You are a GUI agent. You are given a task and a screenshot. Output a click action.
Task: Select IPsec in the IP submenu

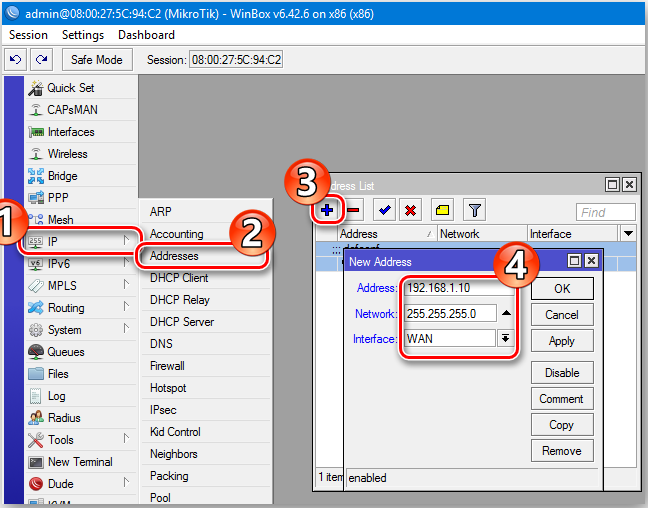[x=206, y=410]
